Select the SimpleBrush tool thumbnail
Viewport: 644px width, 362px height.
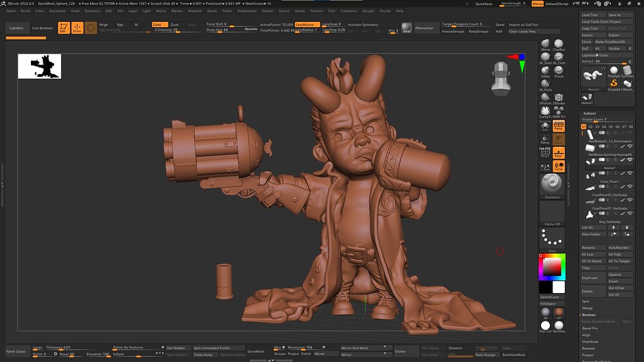[x=614, y=84]
